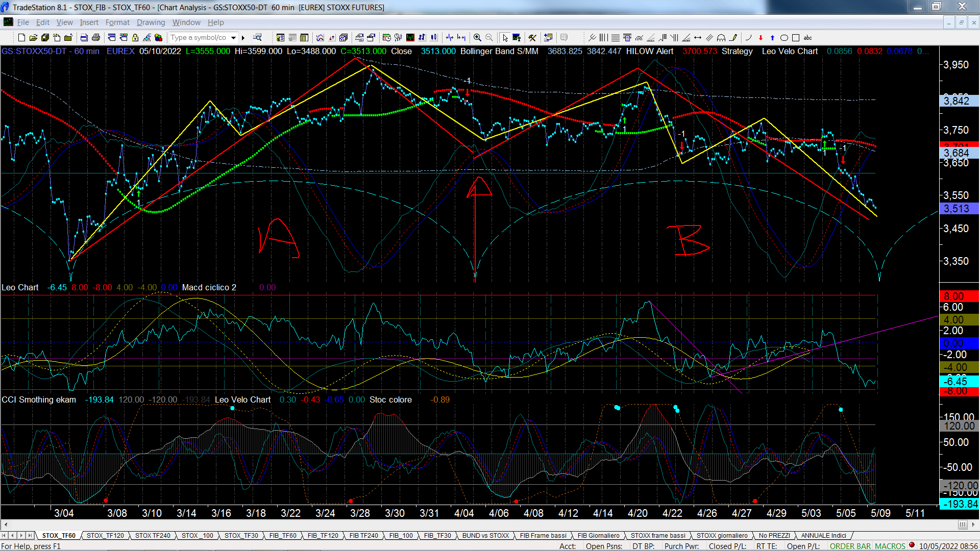Click the ORDER BAR status button
This screenshot has height=551, width=980.
(x=850, y=546)
